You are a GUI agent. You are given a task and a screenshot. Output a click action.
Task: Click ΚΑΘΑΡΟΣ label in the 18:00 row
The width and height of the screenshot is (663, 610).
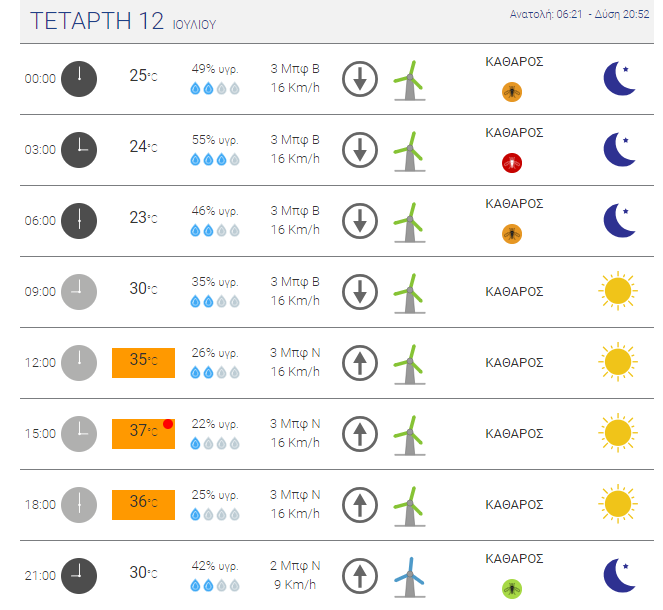pos(514,504)
